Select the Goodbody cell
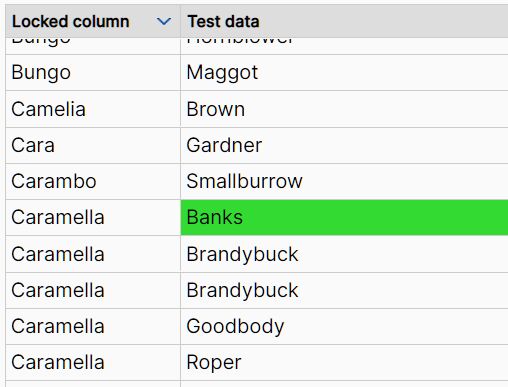 pyautogui.click(x=344, y=326)
